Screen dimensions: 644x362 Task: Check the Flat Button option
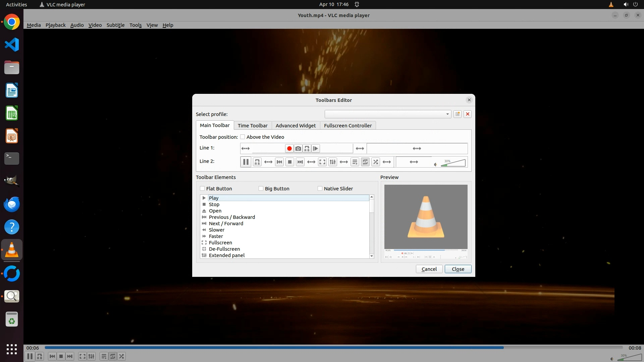click(202, 188)
